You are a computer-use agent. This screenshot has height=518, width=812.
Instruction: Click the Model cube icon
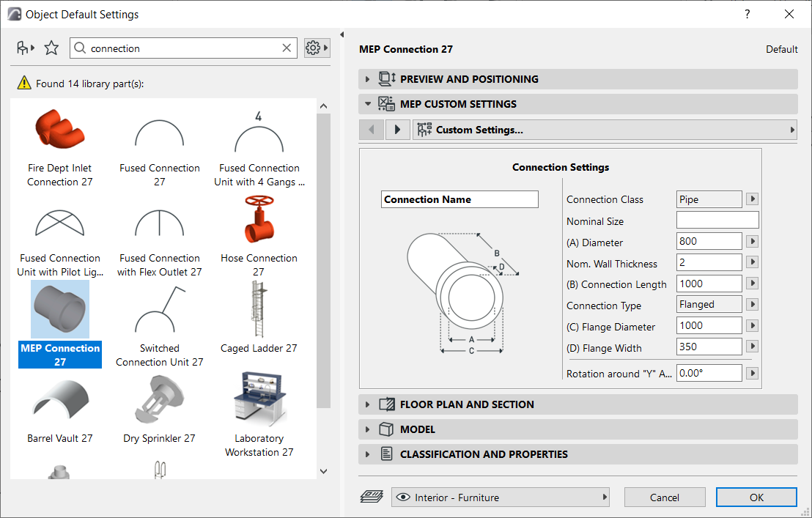tap(386, 429)
